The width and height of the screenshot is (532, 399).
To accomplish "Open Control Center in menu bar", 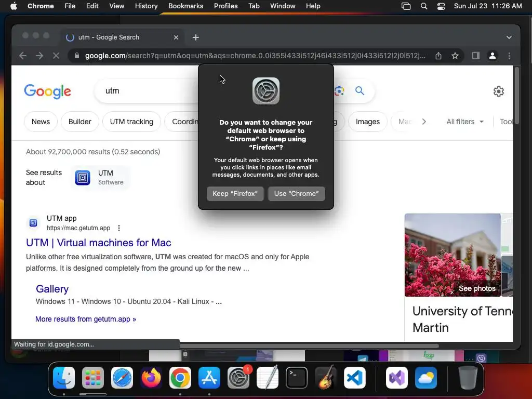I will 441,6.
